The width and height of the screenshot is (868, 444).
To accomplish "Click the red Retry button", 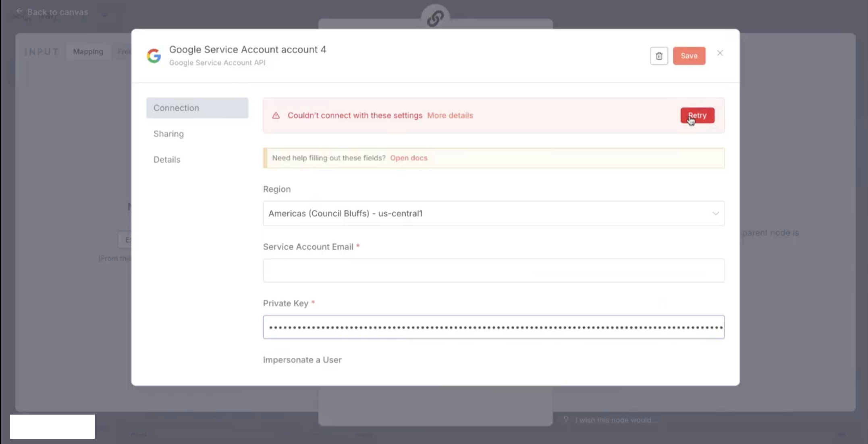I will click(x=697, y=116).
